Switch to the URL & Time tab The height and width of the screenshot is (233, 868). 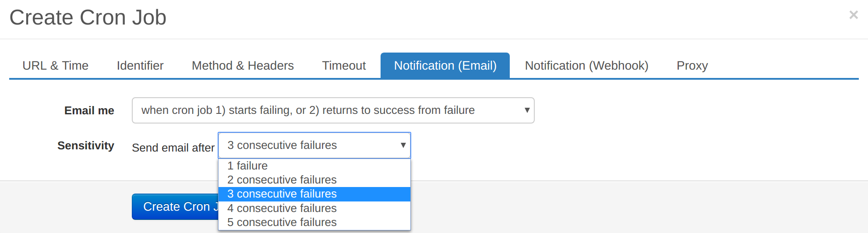pyautogui.click(x=56, y=66)
